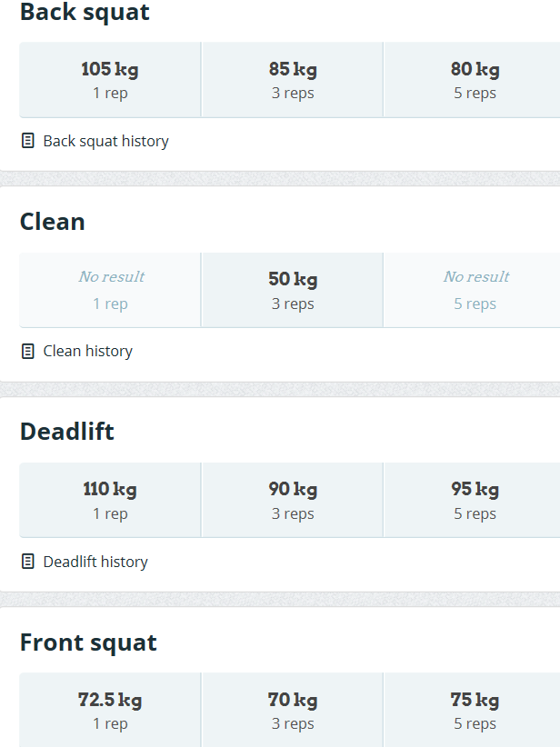Click the Deadlift section heading
The image size is (560, 747).
(x=66, y=432)
